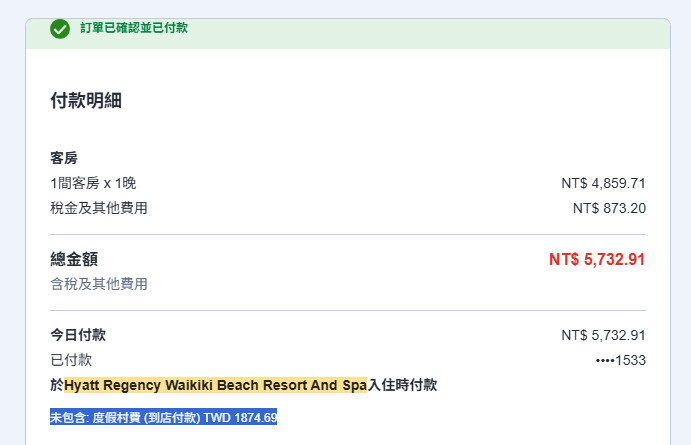
Task: Click the 訂單已確認並已付款 status text
Action: [x=134, y=28]
